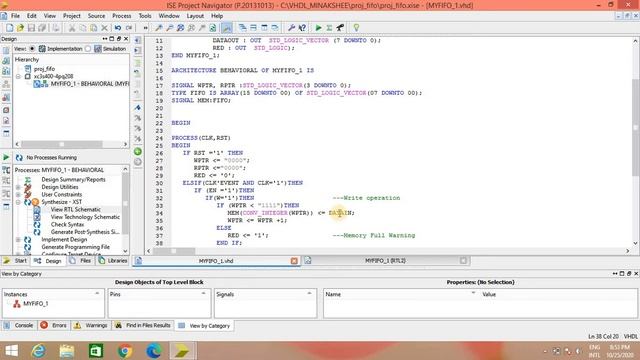
Task: Expand the User Constraints process node
Action: click(x=18, y=195)
